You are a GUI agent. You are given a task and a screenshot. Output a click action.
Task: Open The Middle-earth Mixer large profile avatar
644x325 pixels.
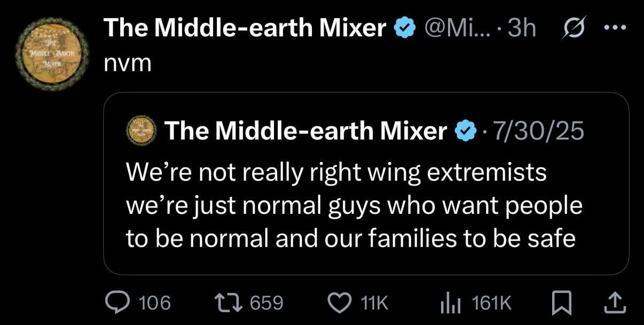(x=52, y=53)
